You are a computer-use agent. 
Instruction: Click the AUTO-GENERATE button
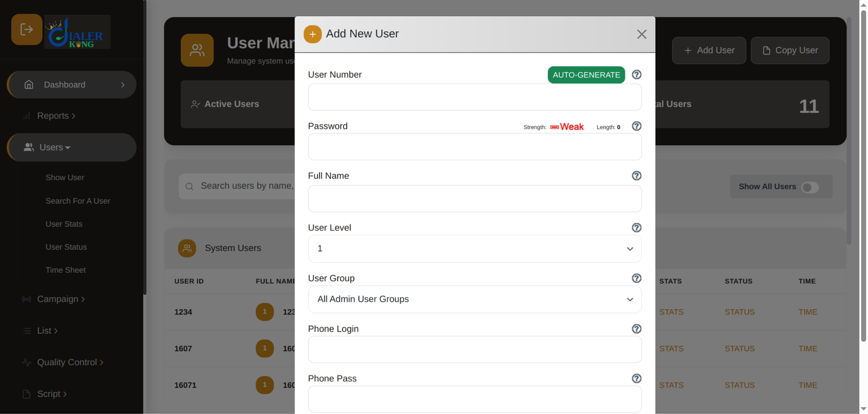pos(586,75)
